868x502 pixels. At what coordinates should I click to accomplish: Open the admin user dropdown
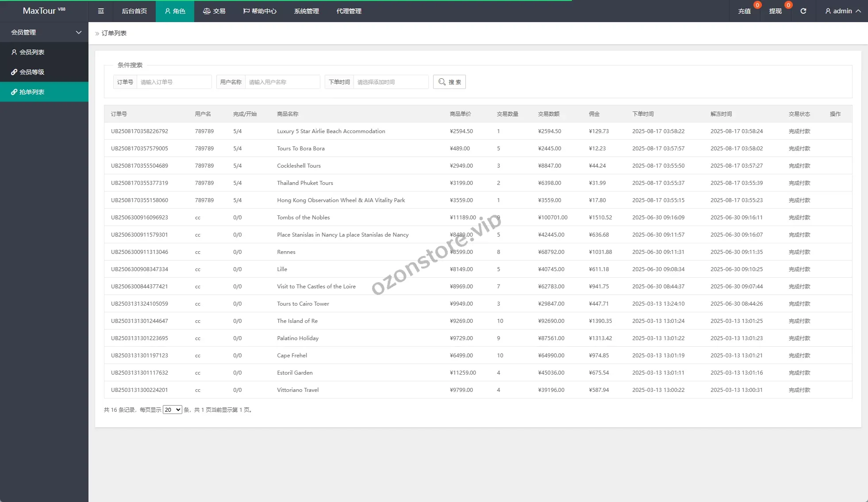pyautogui.click(x=842, y=11)
